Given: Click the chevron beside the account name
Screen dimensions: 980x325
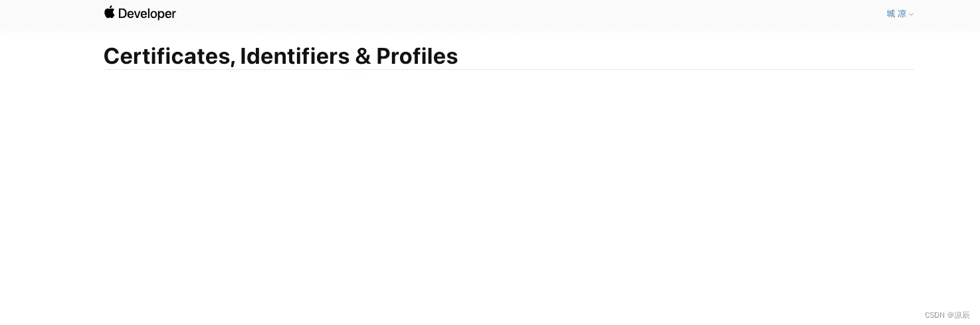Looking at the screenshot, I should (x=912, y=15).
